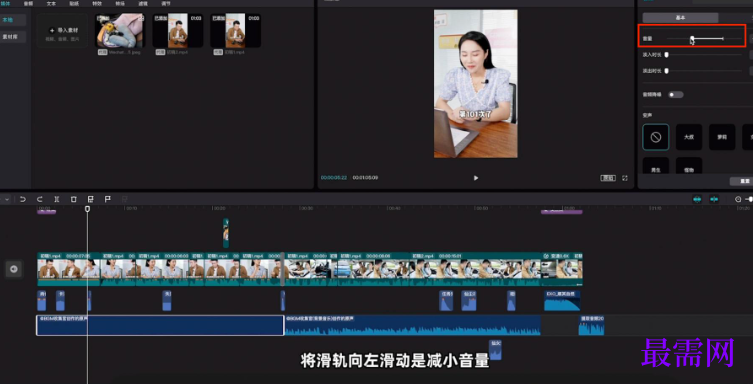Image resolution: width=753 pixels, height=384 pixels.
Task: Open the 音频 audio menu tab
Action: point(28,3)
